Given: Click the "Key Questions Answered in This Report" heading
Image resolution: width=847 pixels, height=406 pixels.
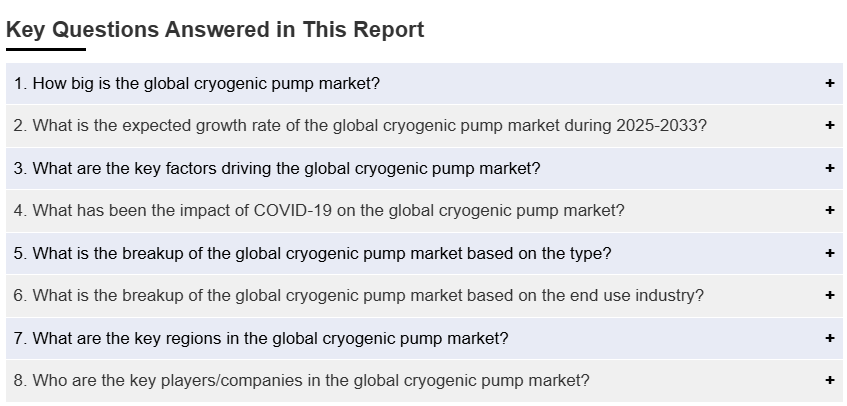Looking at the screenshot, I should pyautogui.click(x=215, y=30).
